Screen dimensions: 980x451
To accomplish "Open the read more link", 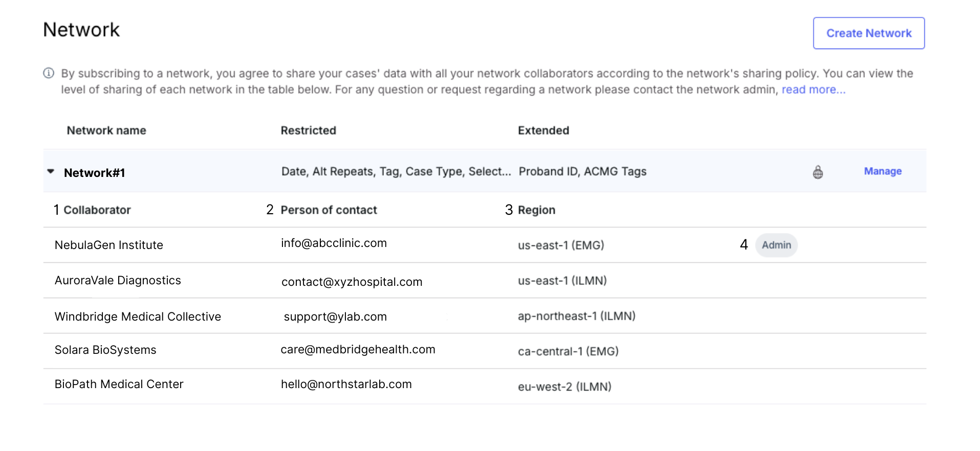I will [x=813, y=90].
